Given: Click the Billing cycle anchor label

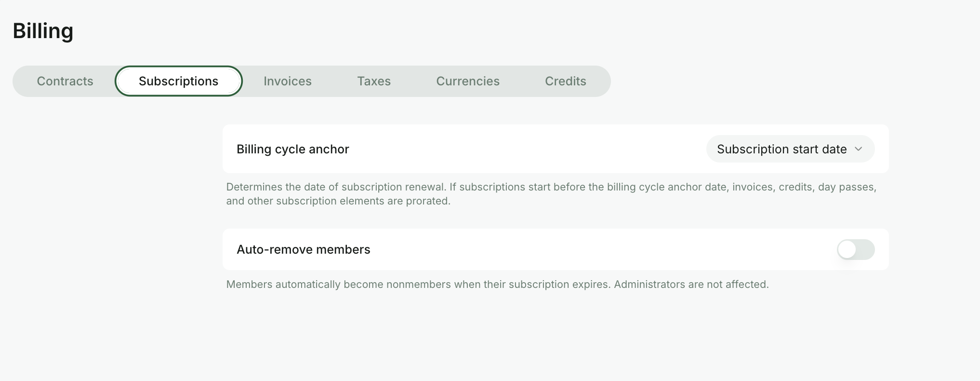Looking at the screenshot, I should pyautogui.click(x=293, y=149).
